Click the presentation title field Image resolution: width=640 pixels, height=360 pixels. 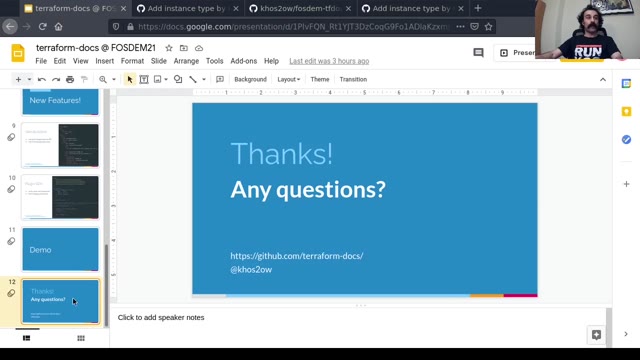[x=96, y=48]
